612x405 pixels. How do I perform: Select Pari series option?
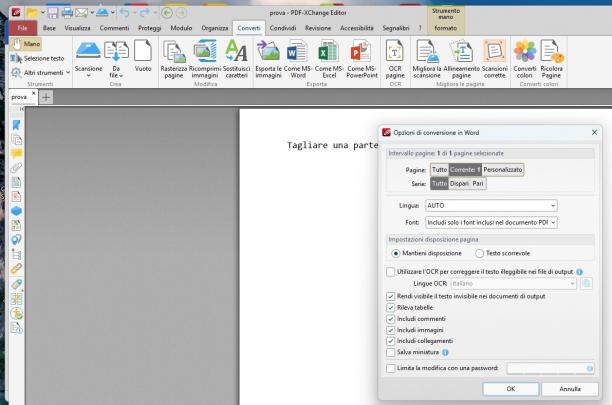(478, 183)
